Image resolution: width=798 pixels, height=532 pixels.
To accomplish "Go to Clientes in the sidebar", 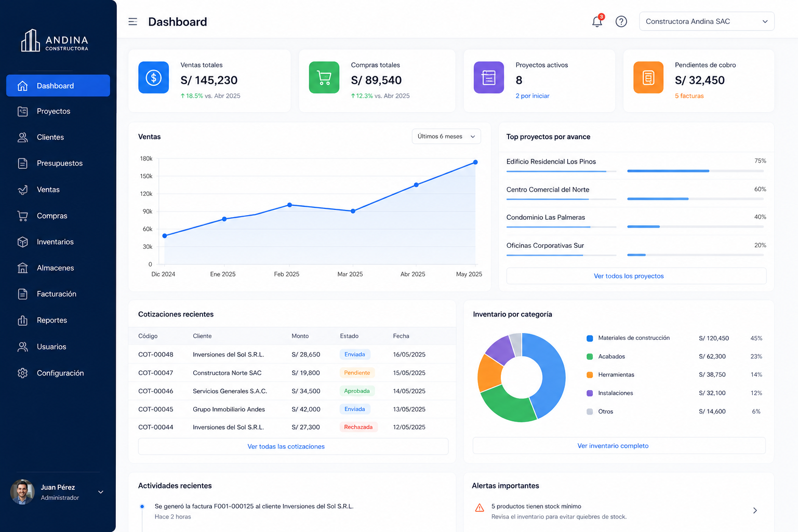I will click(58, 137).
